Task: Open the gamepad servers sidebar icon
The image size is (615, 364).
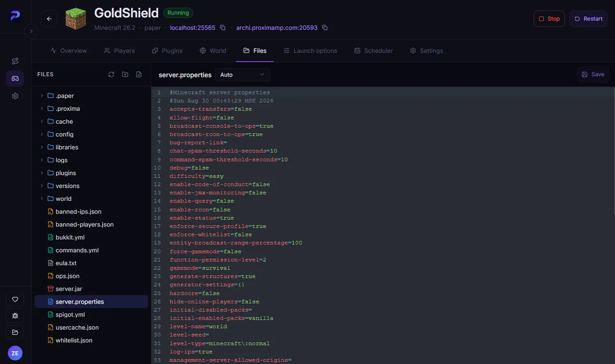Action: pyautogui.click(x=15, y=78)
